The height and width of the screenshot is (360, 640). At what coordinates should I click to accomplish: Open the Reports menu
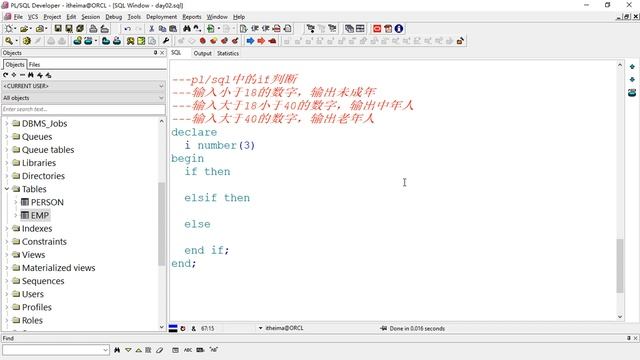click(x=191, y=17)
